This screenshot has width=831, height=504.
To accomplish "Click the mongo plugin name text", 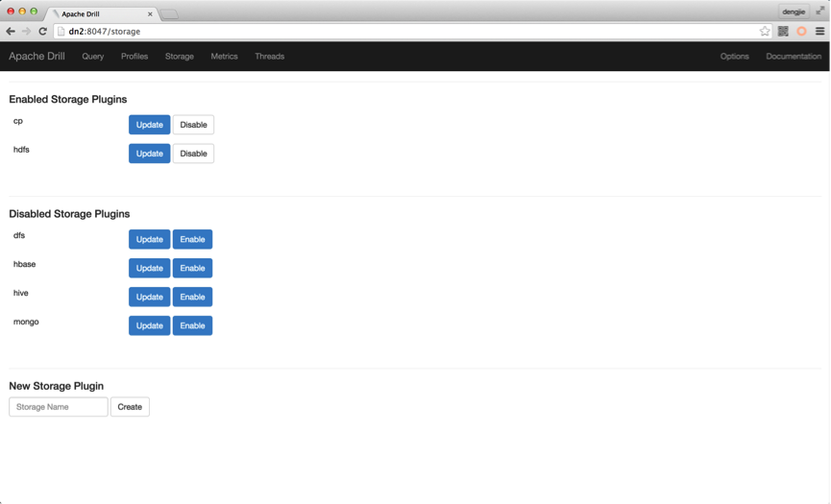I will click(x=26, y=322).
